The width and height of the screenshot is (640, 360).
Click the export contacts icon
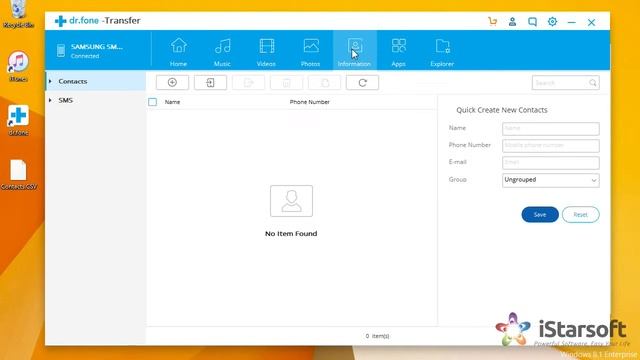click(248, 82)
